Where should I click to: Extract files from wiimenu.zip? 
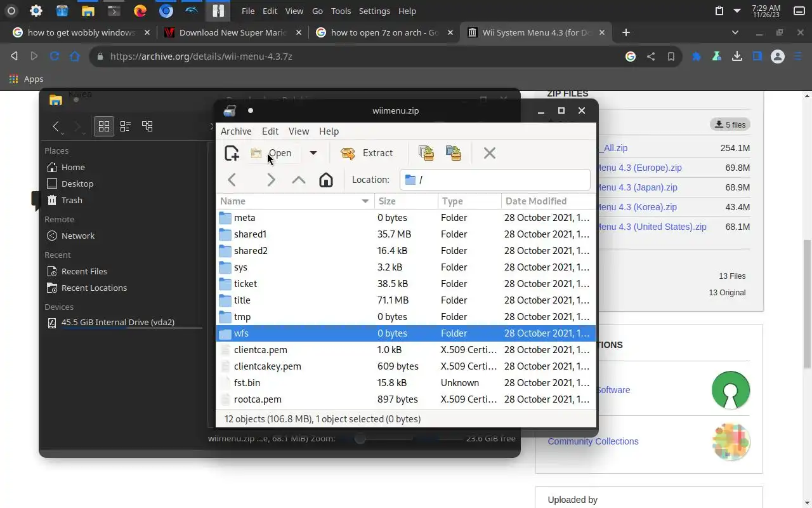pos(367,153)
